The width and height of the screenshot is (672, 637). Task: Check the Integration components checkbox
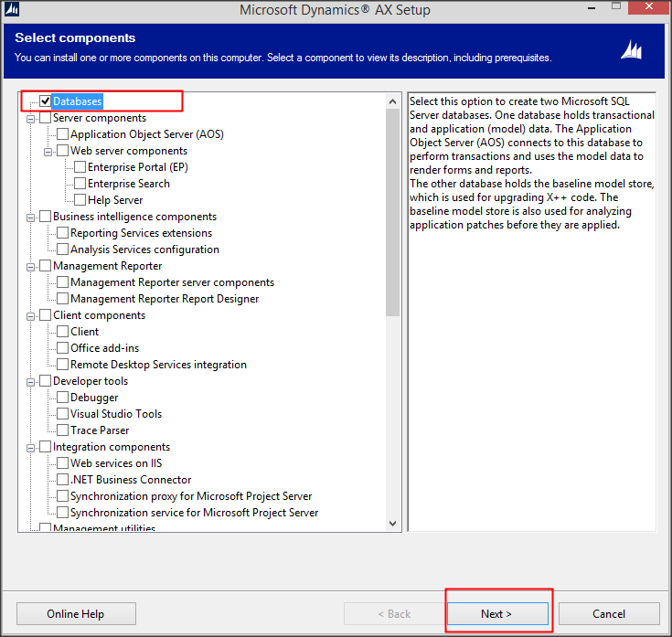pos(45,447)
